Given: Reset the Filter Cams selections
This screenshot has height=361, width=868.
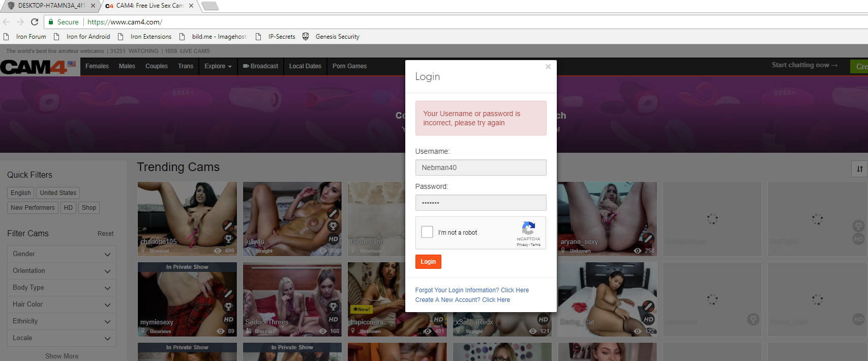Looking at the screenshot, I should click(x=105, y=234).
